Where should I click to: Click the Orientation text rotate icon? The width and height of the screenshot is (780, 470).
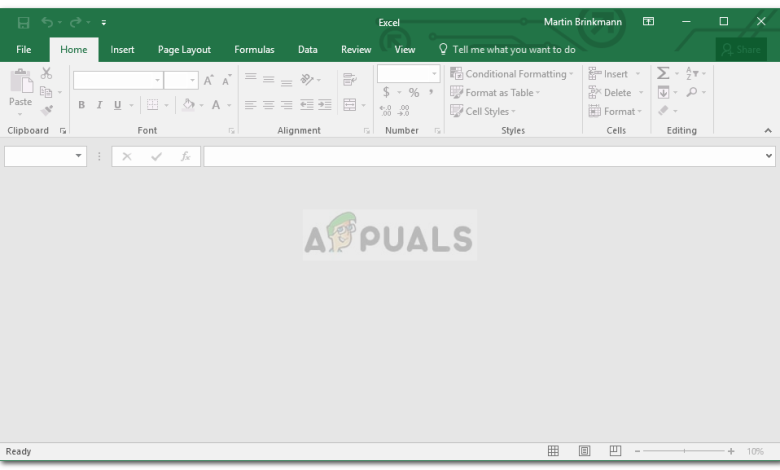click(x=307, y=79)
